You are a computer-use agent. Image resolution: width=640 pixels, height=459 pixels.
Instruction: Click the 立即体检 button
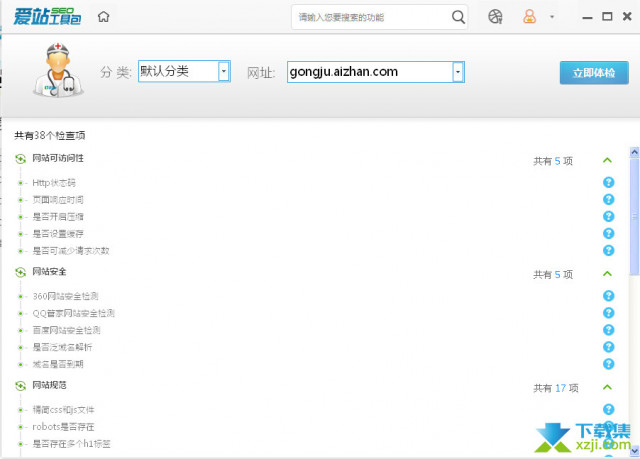(x=594, y=73)
